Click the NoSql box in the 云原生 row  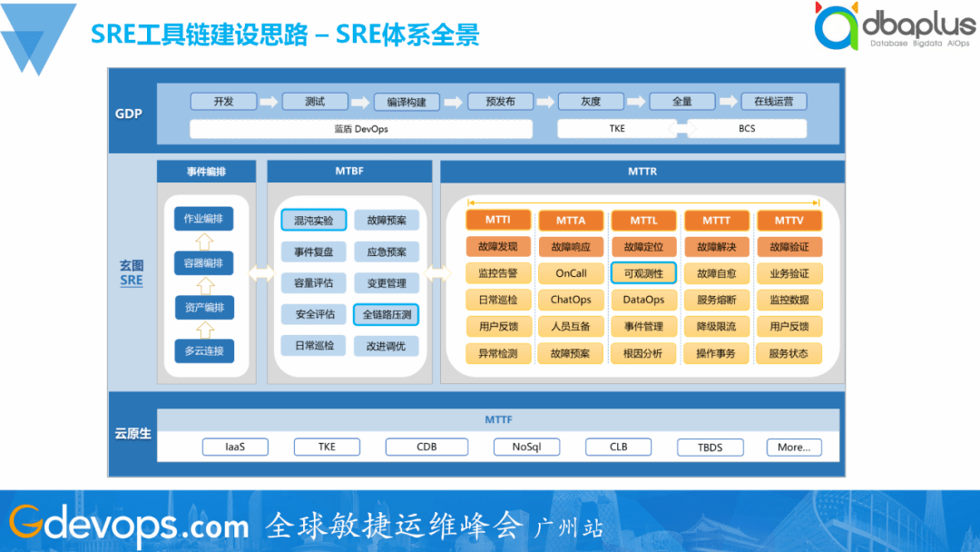pos(526,447)
